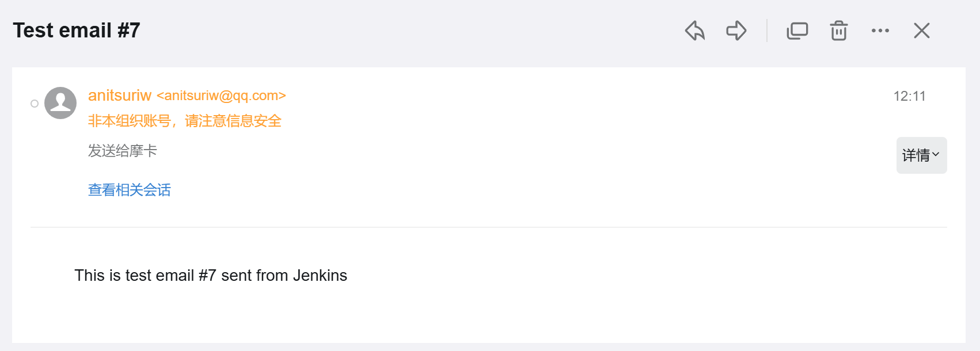980x351 pixels.
Task: Open the 查看相关会话 link
Action: 130,190
